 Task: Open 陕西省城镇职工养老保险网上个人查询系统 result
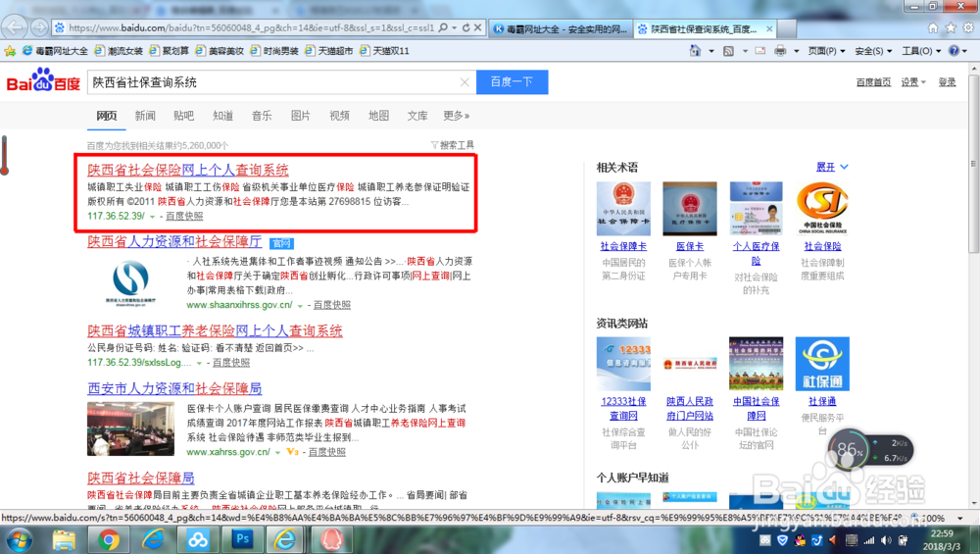215,330
